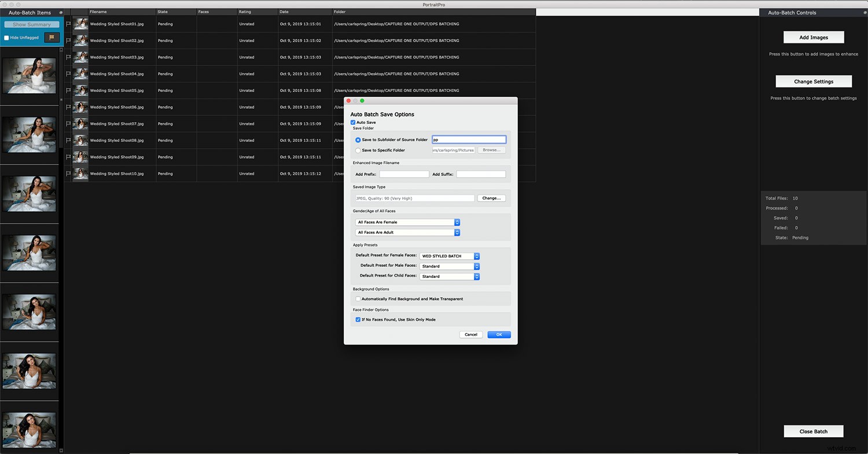
Task: Select small thumbnail of Wedding Styled Shoot03.jpg
Action: pos(80,57)
